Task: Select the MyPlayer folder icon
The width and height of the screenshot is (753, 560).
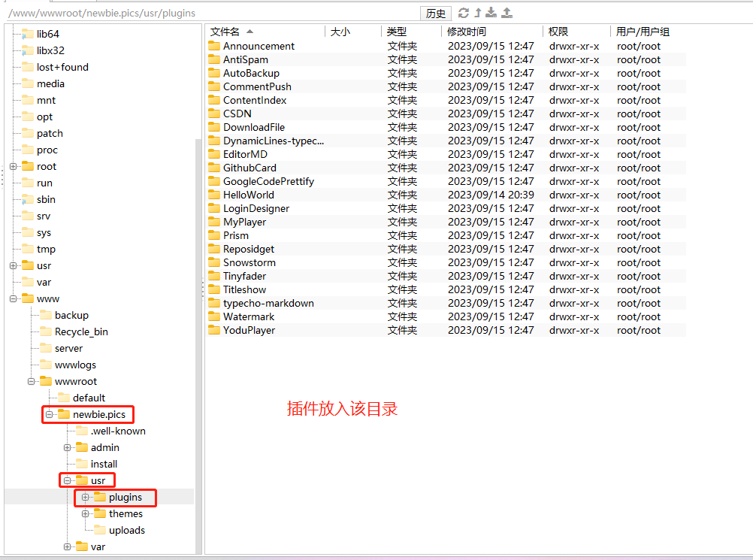Action: [214, 222]
